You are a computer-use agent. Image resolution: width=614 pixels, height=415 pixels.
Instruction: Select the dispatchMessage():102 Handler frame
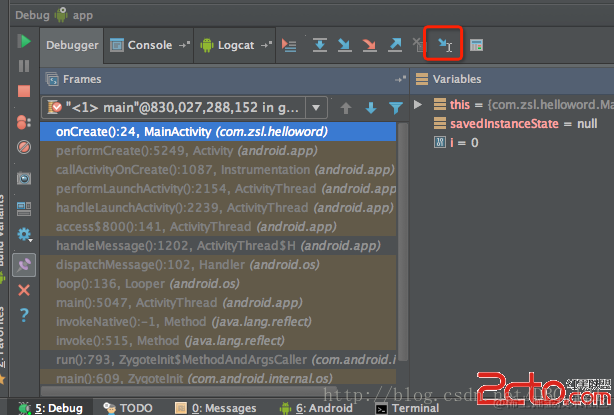coord(218,265)
